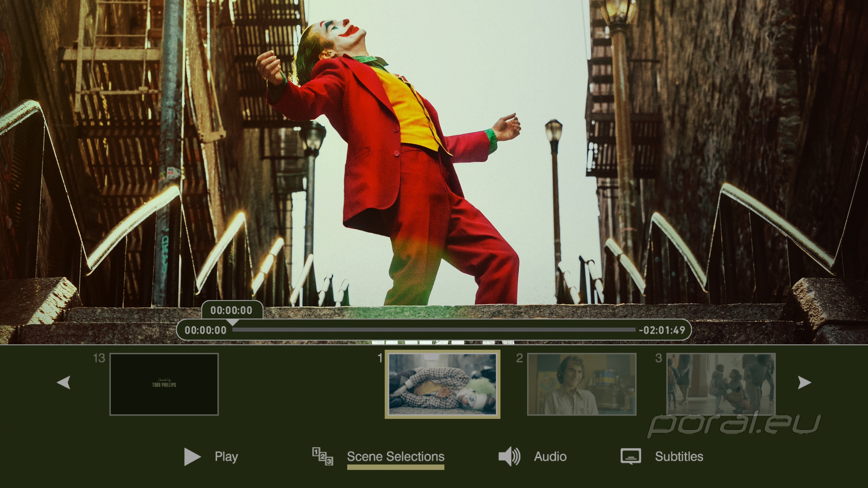Click the playhead position marker triangle
The width and height of the screenshot is (868, 488).
point(232,322)
